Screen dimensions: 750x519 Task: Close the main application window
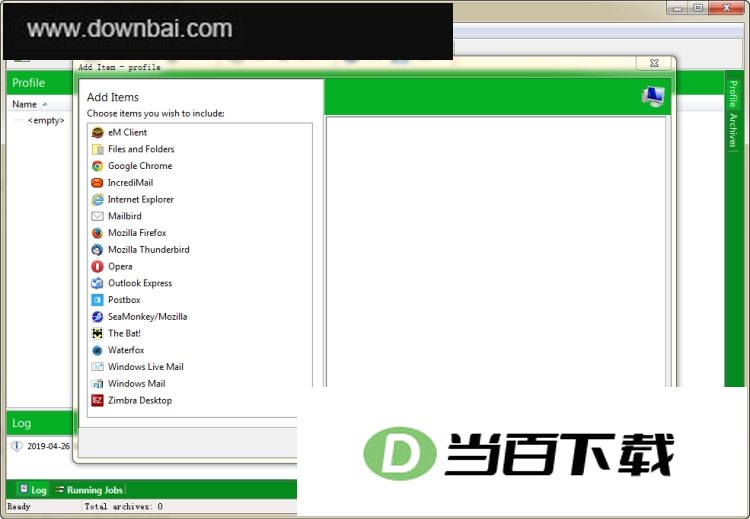click(x=727, y=8)
